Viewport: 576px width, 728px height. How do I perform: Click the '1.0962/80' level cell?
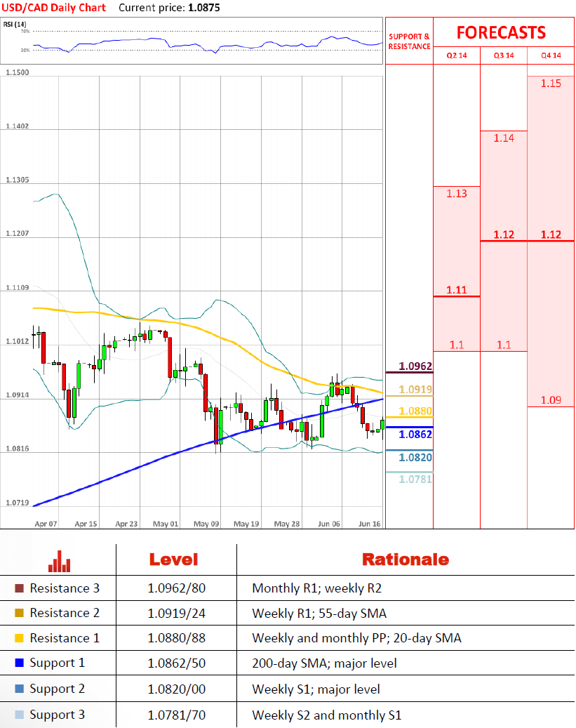click(x=176, y=588)
